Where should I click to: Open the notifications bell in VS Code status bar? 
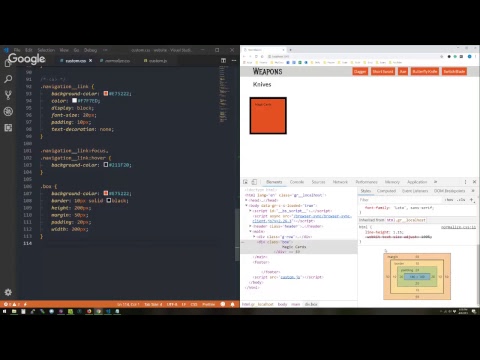[x=232, y=304]
